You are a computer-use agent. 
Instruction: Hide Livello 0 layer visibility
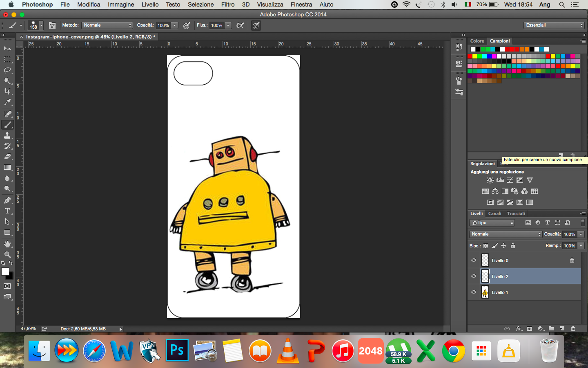[x=474, y=260]
